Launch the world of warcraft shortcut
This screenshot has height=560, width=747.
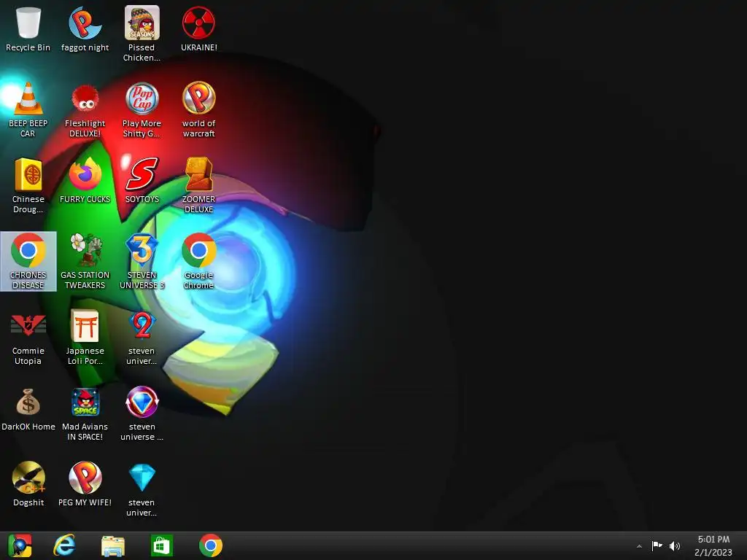(x=198, y=98)
